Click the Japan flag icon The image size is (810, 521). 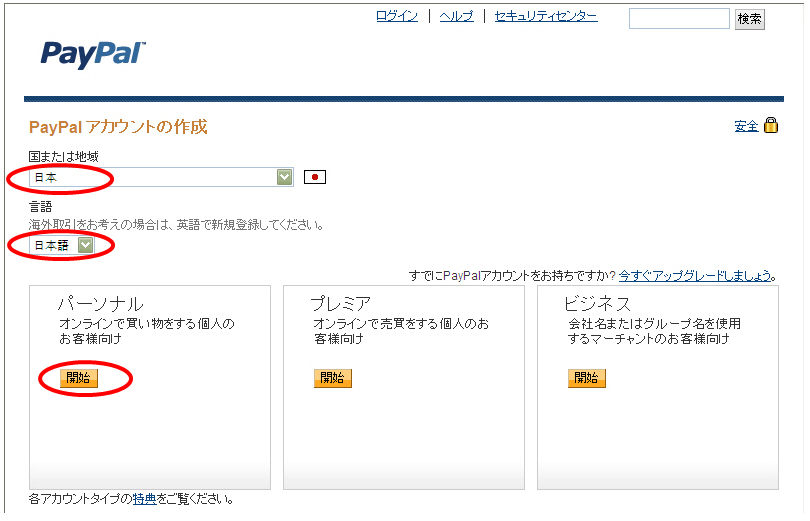[x=315, y=177]
